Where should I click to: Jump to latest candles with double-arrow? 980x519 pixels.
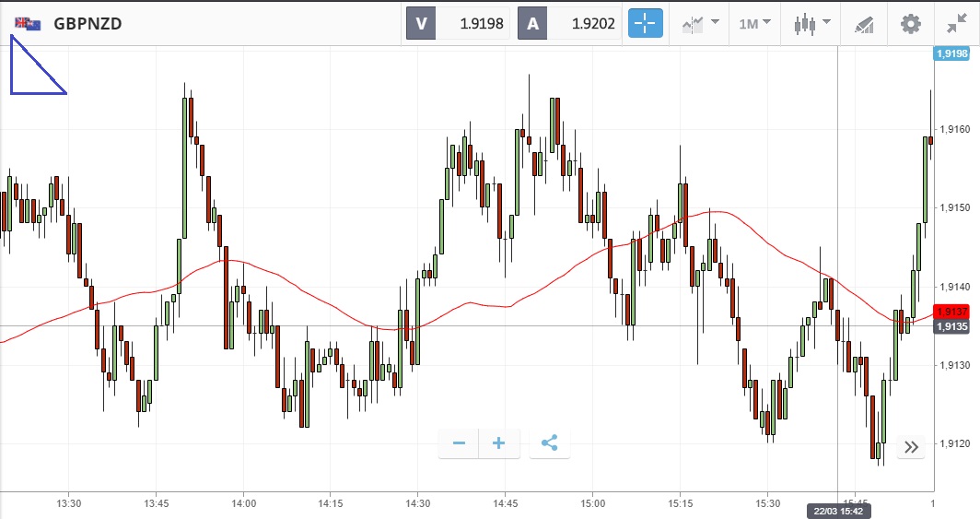pos(911,447)
